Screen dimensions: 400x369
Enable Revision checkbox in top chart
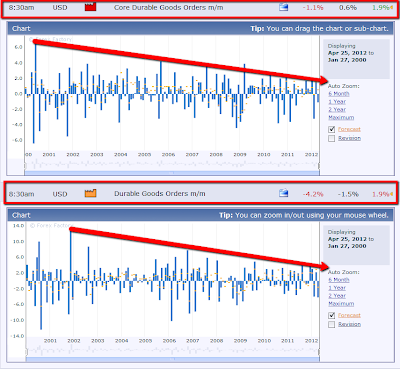(331, 138)
